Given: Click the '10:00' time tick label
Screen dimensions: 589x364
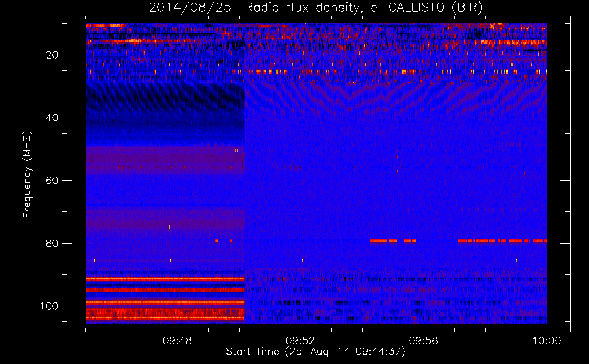Looking at the screenshot, I should pos(547,341).
